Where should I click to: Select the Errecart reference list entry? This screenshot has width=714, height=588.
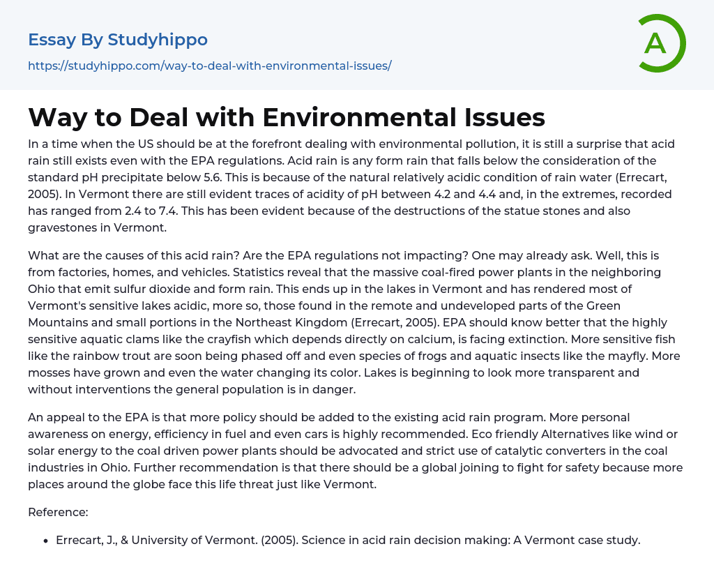pyautogui.click(x=347, y=540)
